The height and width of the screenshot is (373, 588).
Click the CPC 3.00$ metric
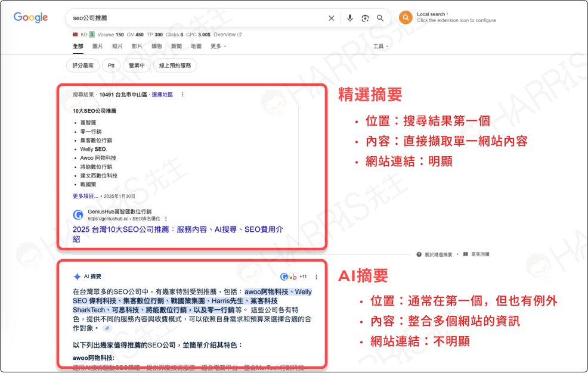click(x=199, y=35)
